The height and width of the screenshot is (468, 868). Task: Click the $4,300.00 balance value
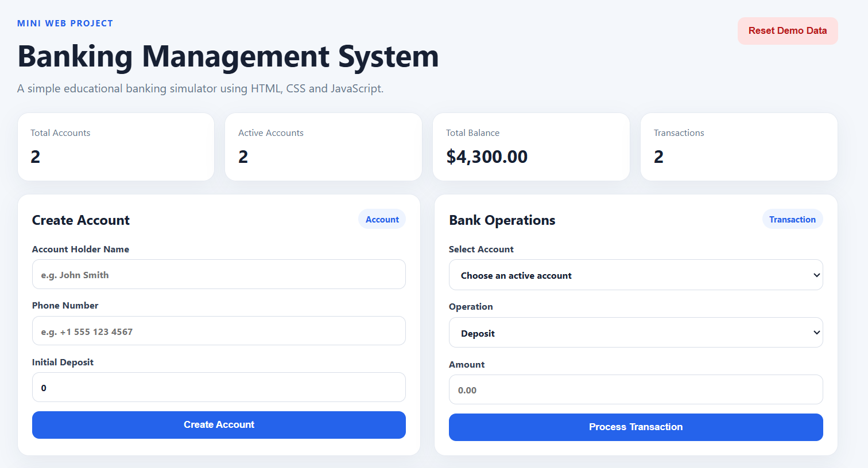[x=487, y=157]
